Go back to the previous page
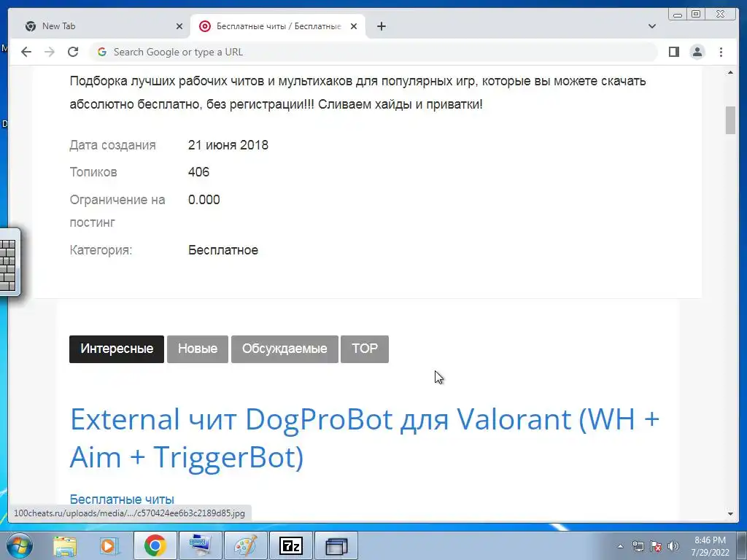 point(26,52)
